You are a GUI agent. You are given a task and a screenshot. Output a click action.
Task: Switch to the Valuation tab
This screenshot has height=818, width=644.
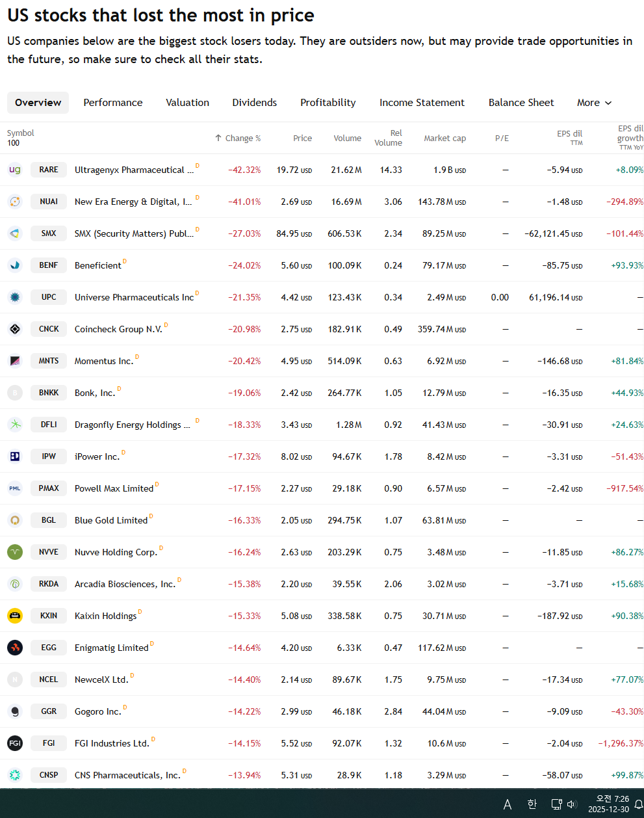187,103
